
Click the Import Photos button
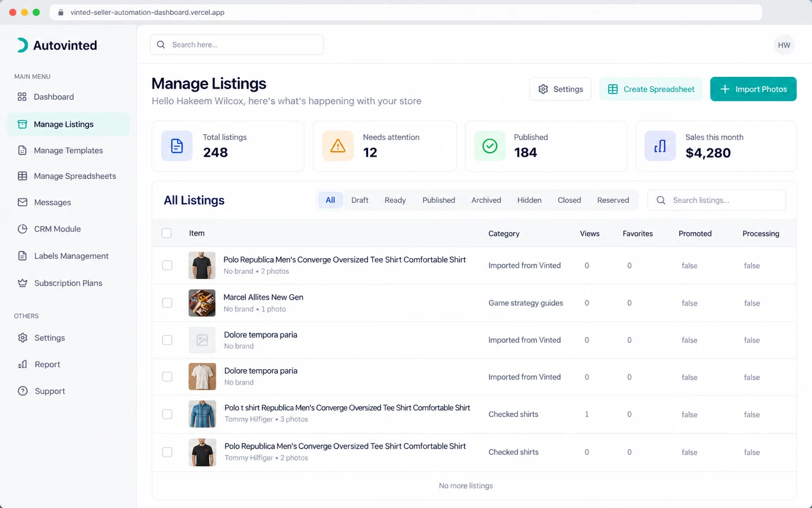pos(753,89)
